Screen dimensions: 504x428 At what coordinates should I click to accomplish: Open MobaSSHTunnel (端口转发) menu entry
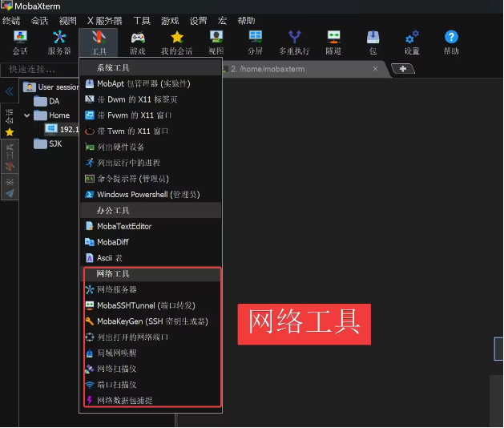(145, 305)
